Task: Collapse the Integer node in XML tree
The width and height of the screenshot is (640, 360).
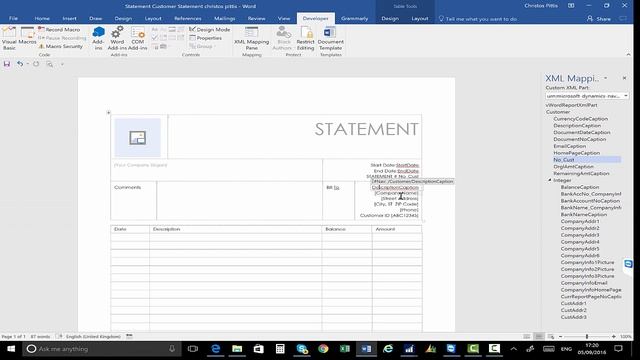Action: pyautogui.click(x=550, y=180)
